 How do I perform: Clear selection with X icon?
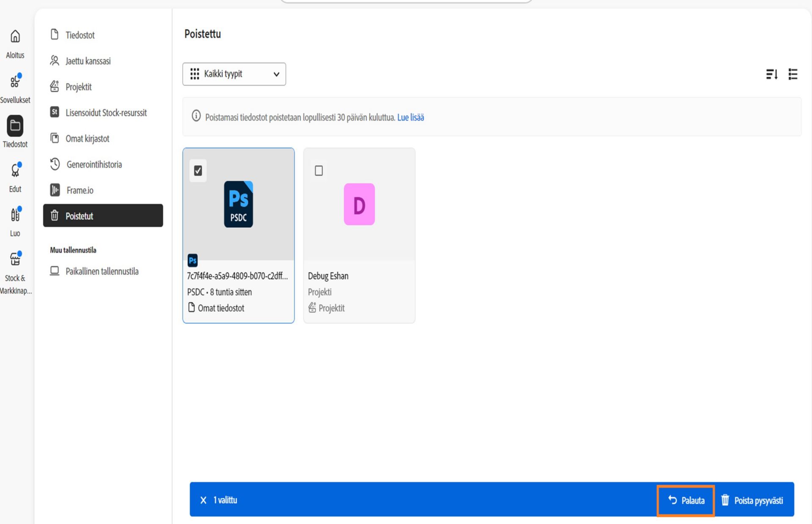pyautogui.click(x=203, y=500)
